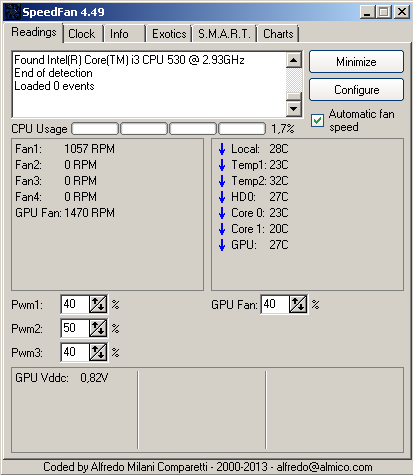The width and height of the screenshot is (413, 475).
Task: Click the Pwm1 percentage field
Action: coord(75,304)
